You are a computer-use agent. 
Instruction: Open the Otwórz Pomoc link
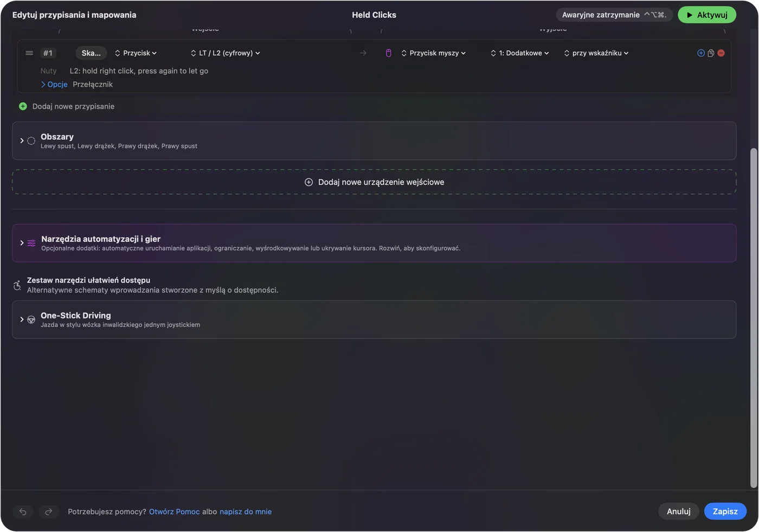click(x=175, y=512)
